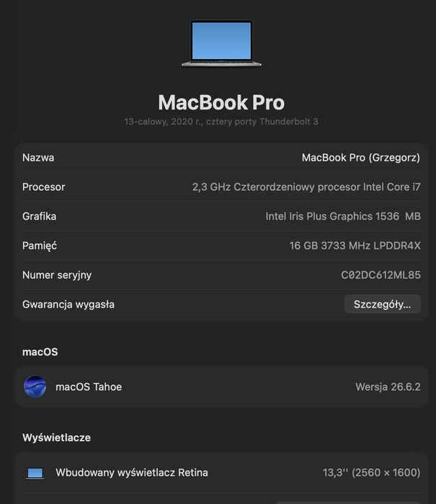436x504 pixels.
Task: Click the Pamięć label
Action: (40, 246)
